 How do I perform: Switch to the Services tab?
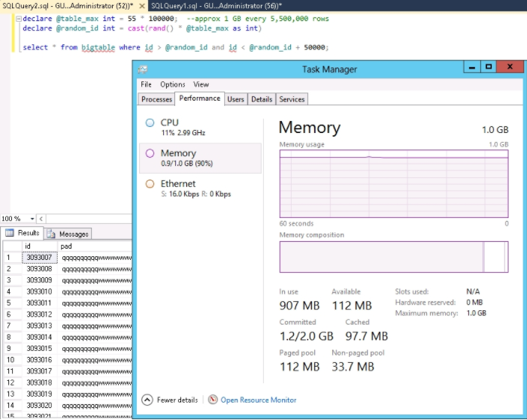(292, 99)
